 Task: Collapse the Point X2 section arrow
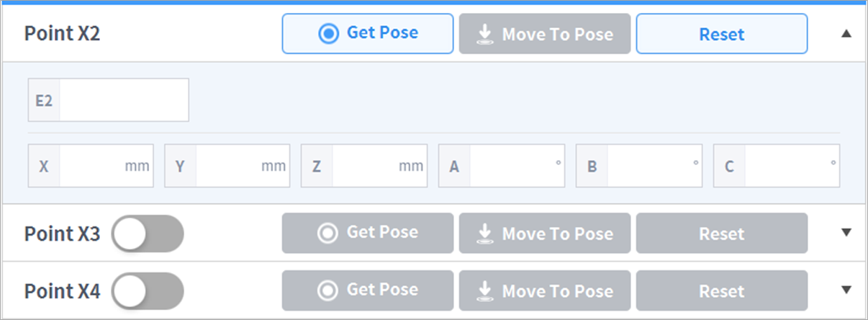(x=846, y=34)
